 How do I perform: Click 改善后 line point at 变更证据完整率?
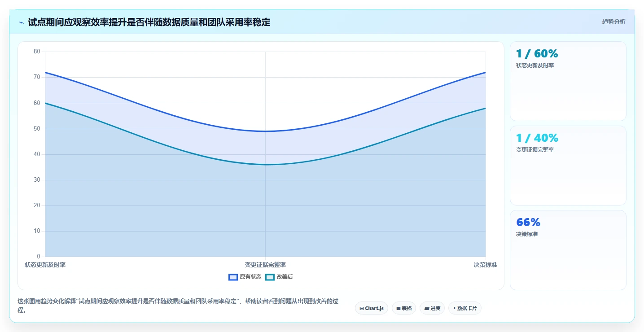(x=265, y=164)
